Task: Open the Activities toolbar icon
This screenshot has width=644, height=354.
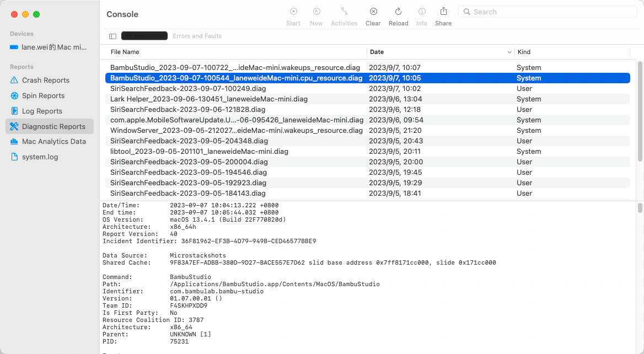Action: tap(344, 12)
